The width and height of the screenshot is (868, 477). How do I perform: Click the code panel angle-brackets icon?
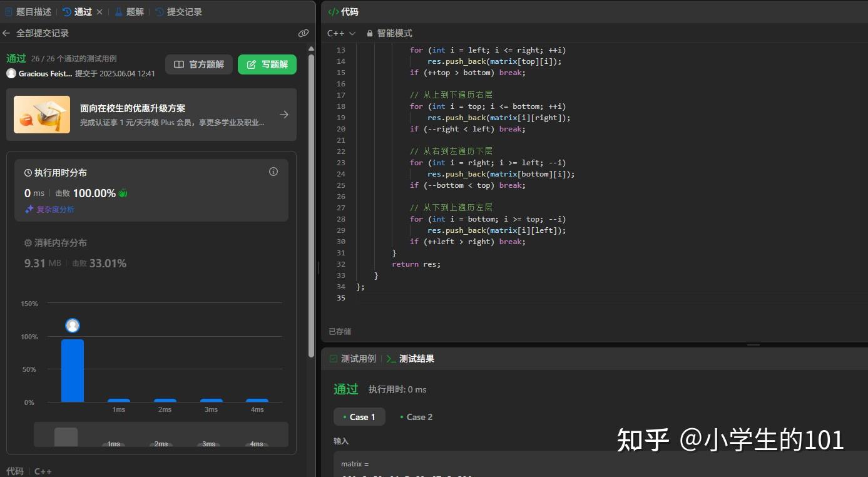coord(332,11)
